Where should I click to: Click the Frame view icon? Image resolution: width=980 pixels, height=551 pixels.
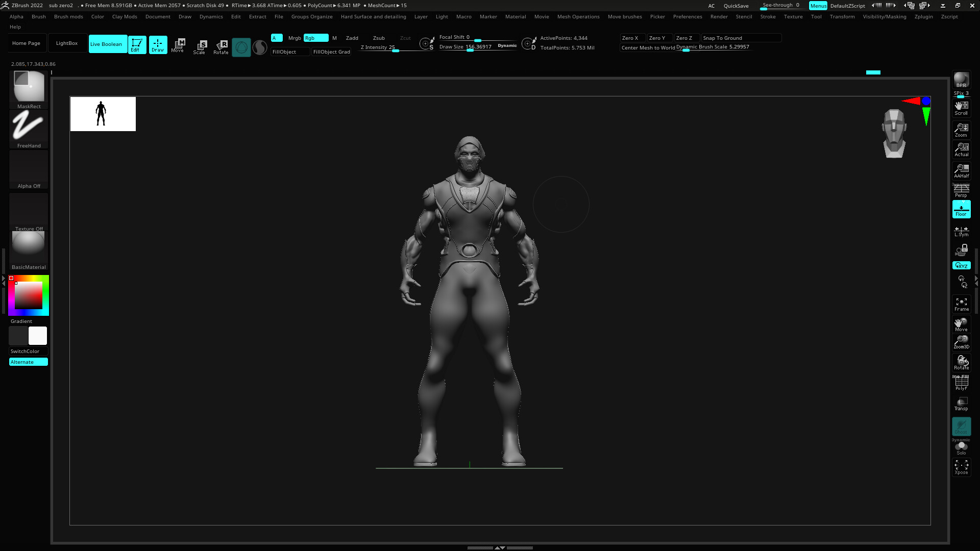pos(961,304)
